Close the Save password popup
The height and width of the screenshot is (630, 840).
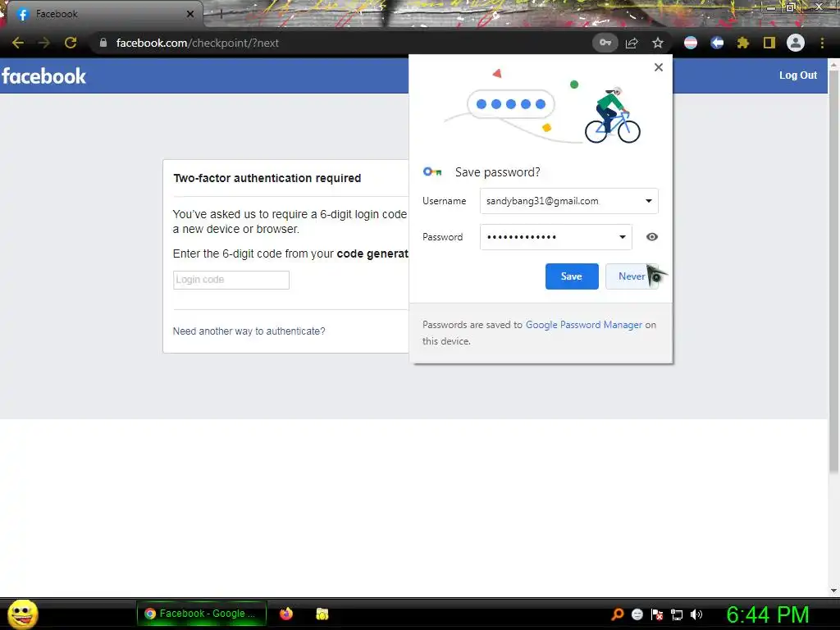[x=659, y=67]
